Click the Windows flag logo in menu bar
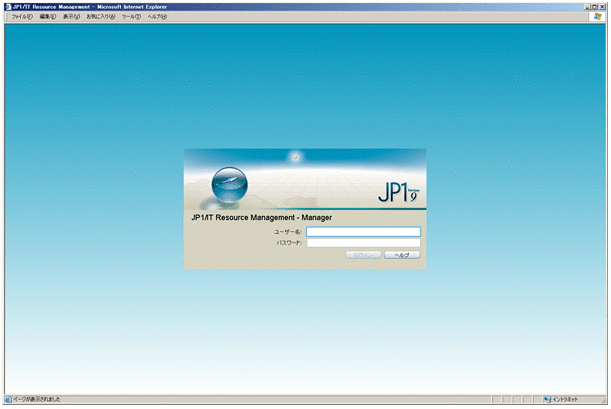 pos(597,16)
